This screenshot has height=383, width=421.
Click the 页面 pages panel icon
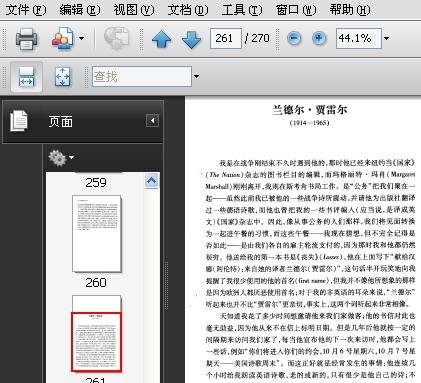tap(19, 121)
